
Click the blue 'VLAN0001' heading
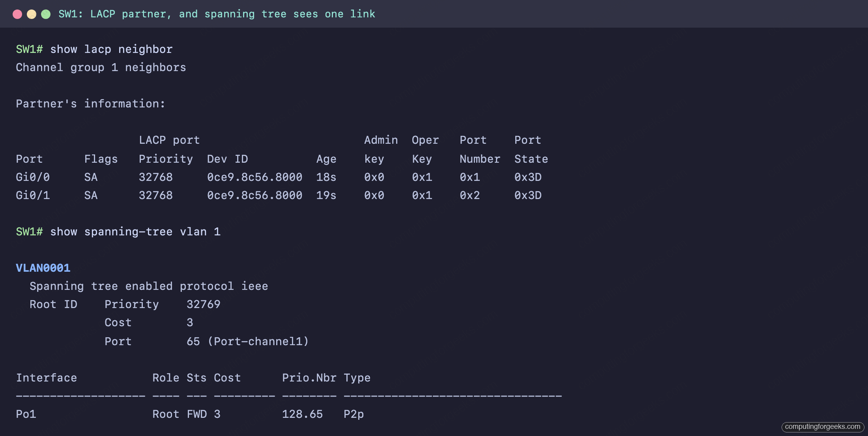tap(43, 268)
